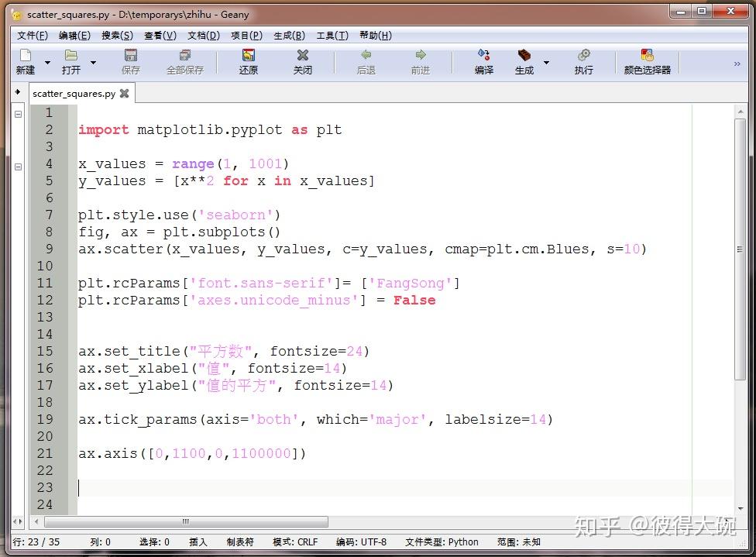756x557 pixels.
Task: Click the '模式: CRLF' status bar entry
Action: tap(295, 542)
